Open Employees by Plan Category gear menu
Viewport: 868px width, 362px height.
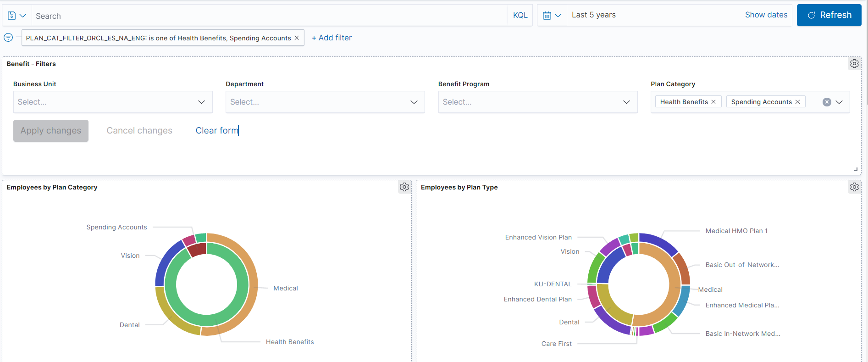(x=404, y=187)
